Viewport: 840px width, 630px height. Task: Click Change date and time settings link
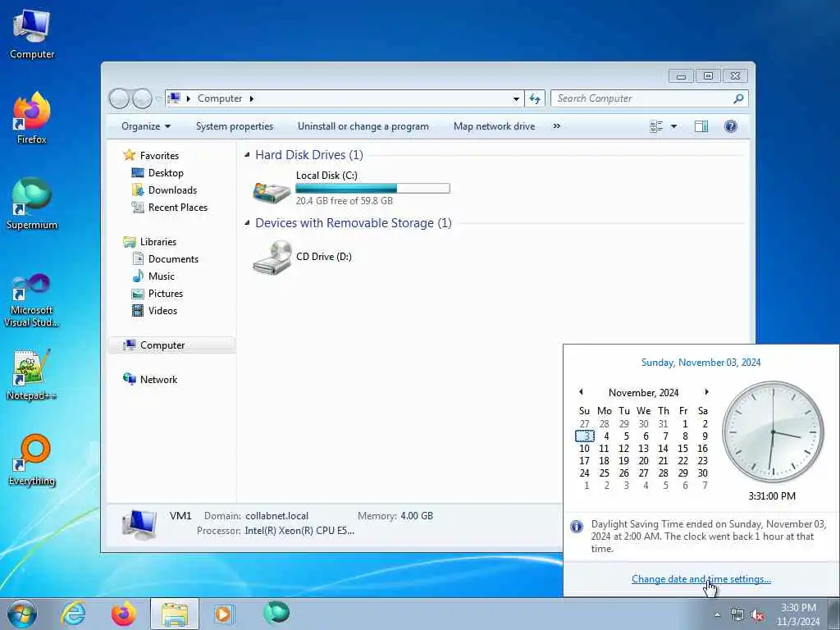click(701, 579)
